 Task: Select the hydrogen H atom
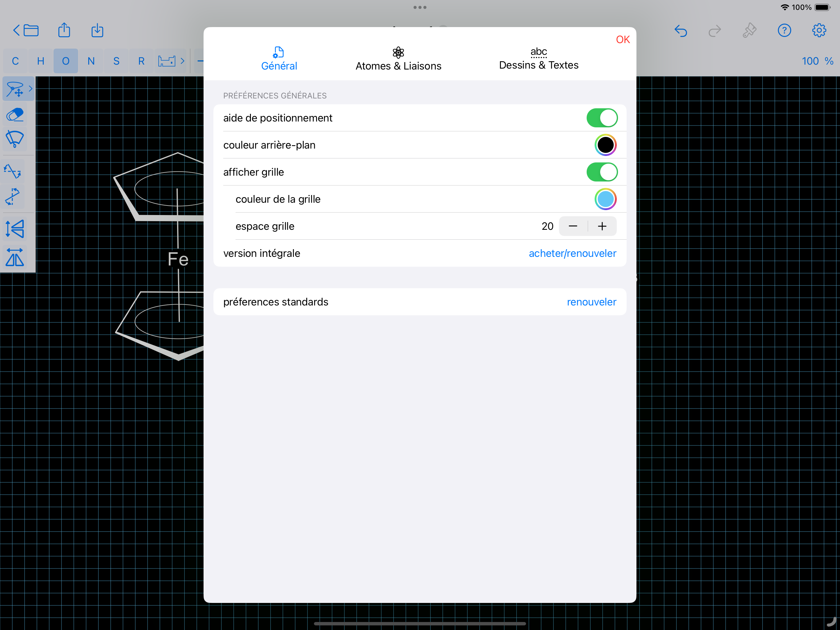click(41, 61)
